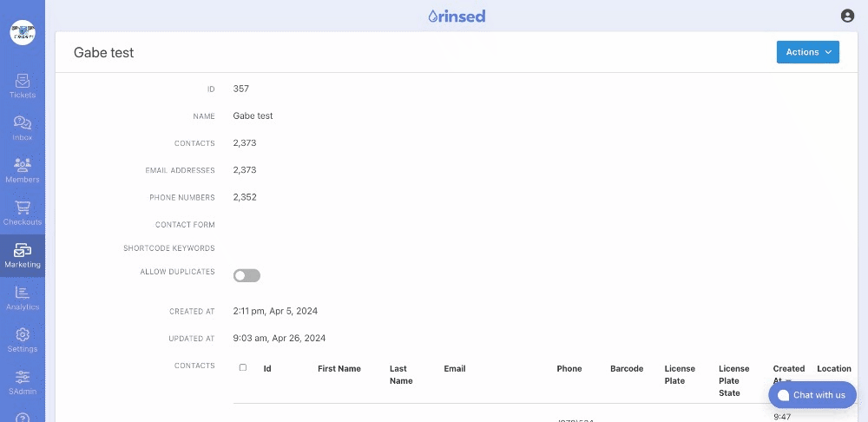Open the Inbox chat icon

pos(23,123)
